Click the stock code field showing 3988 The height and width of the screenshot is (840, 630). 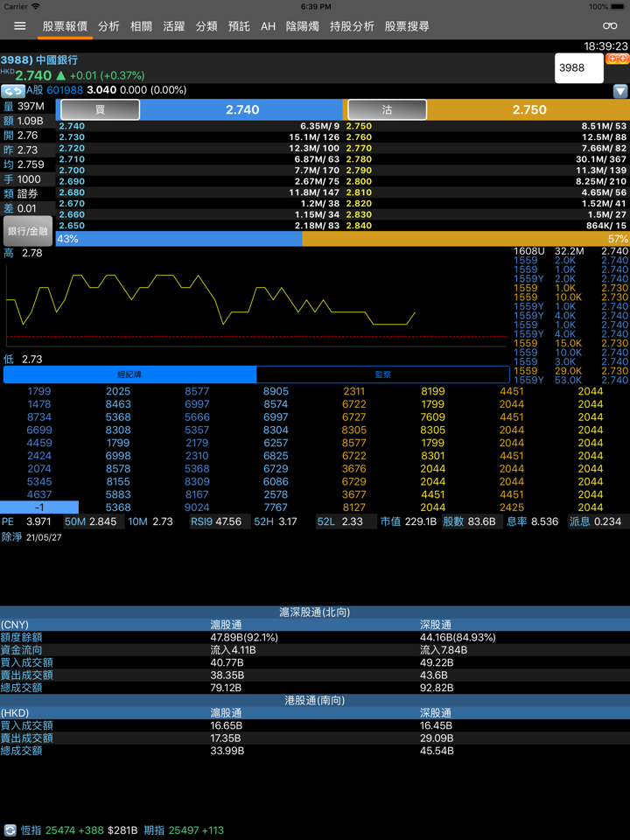point(578,68)
